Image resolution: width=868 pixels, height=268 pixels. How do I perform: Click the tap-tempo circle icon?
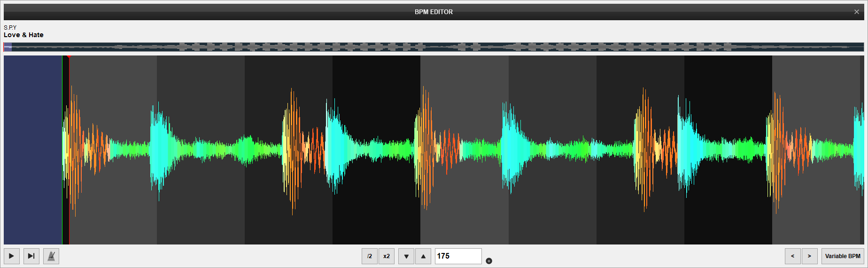tap(489, 261)
